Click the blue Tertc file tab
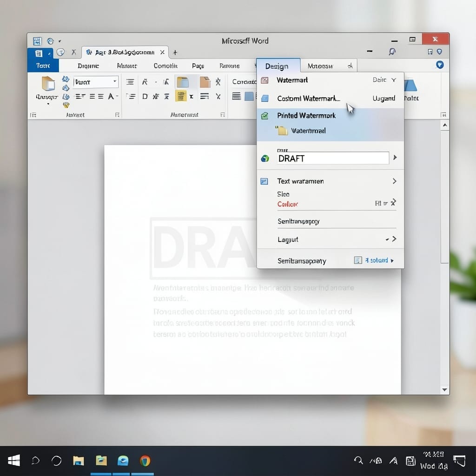476x476 pixels. coord(43,66)
